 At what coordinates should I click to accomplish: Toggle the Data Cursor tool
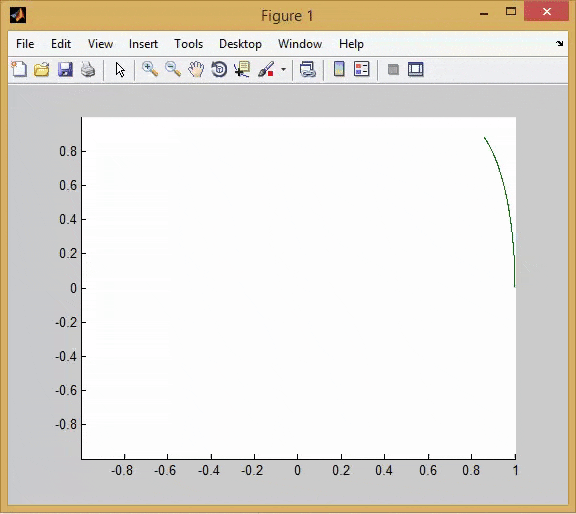tap(242, 69)
